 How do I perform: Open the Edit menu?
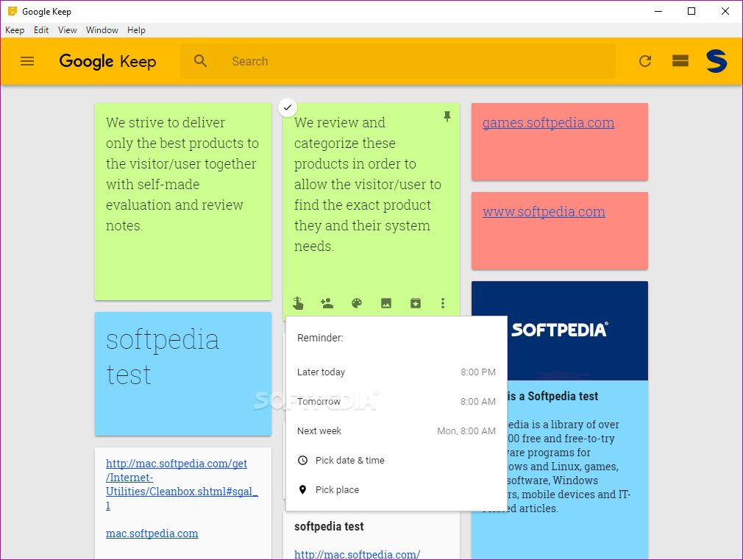click(x=41, y=30)
